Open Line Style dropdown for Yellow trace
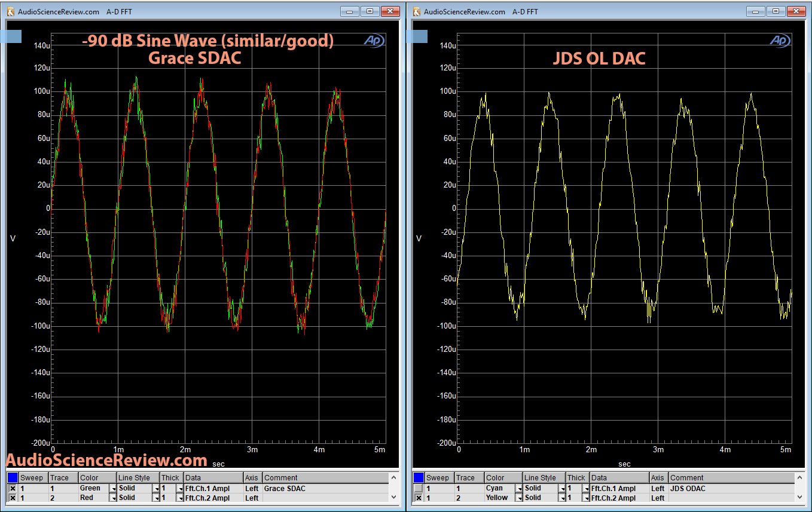The height and width of the screenshot is (512, 812). (x=562, y=498)
